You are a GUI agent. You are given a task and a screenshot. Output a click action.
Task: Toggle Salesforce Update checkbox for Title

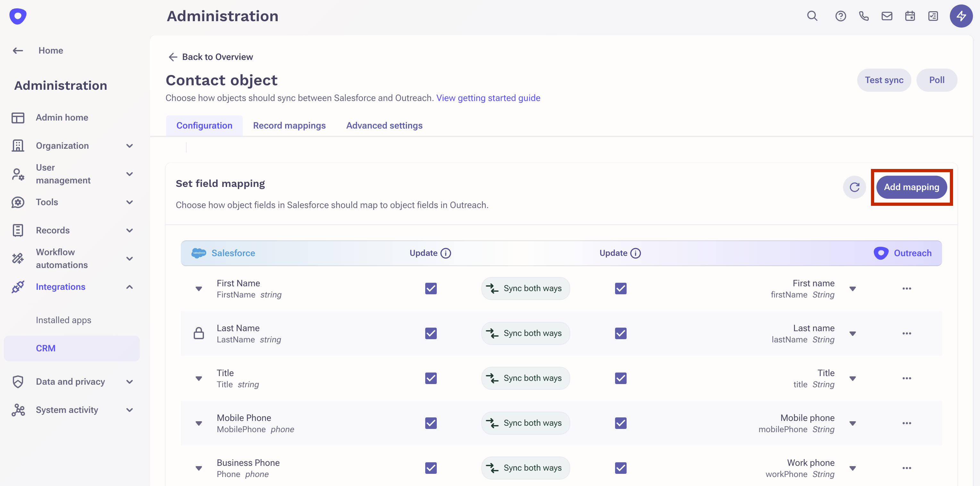[x=431, y=378]
